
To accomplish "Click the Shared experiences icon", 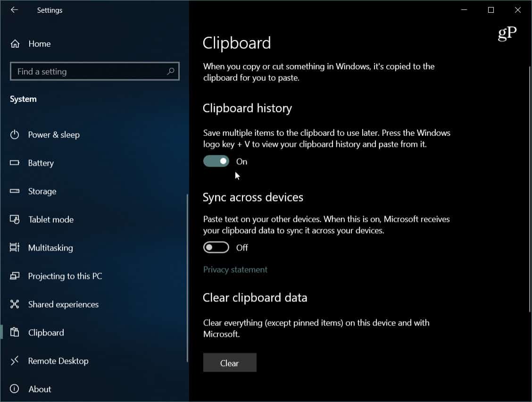I will (x=15, y=304).
